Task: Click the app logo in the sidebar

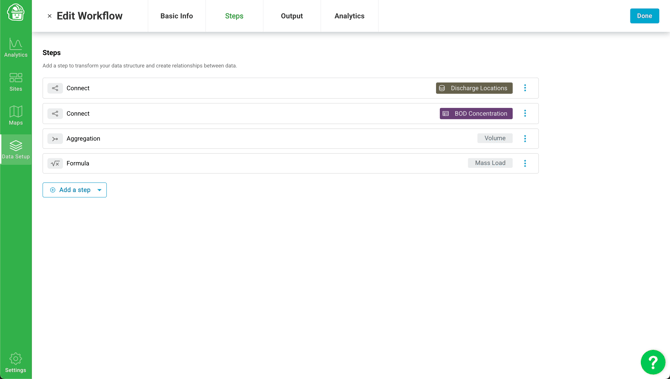Action: pyautogui.click(x=16, y=12)
